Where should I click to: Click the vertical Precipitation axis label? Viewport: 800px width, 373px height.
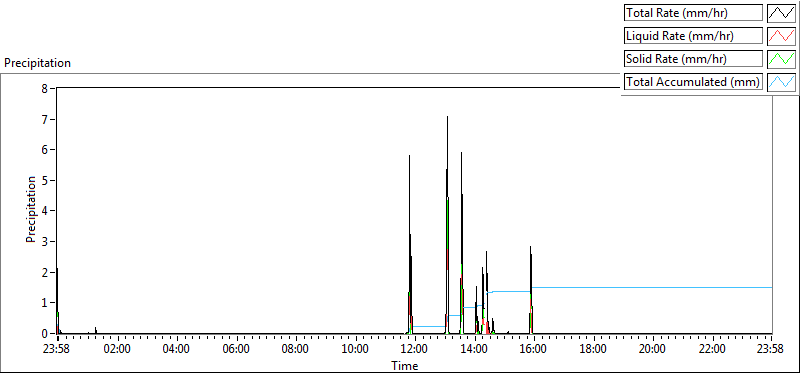[x=31, y=209]
